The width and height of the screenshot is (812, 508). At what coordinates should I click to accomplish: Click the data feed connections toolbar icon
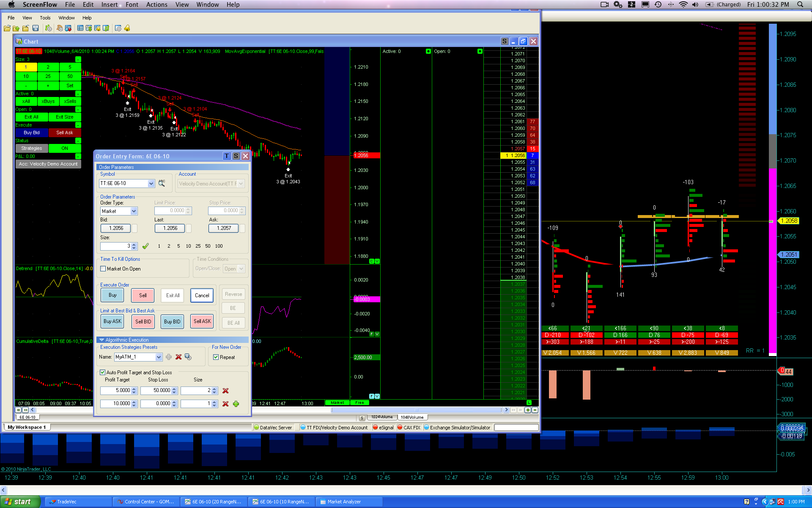(x=60, y=28)
